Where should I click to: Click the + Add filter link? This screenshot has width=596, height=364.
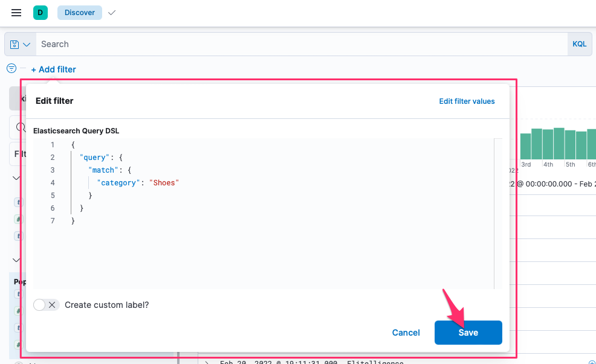pyautogui.click(x=54, y=69)
